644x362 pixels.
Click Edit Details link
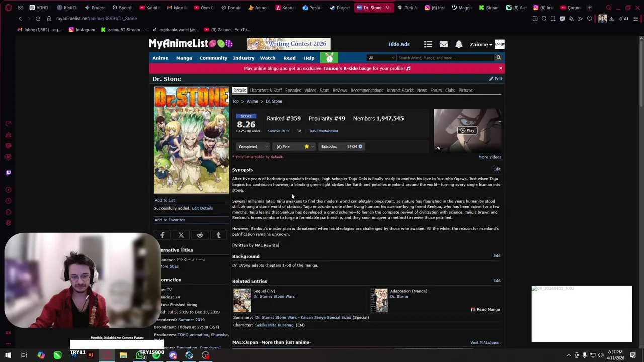tap(202, 208)
